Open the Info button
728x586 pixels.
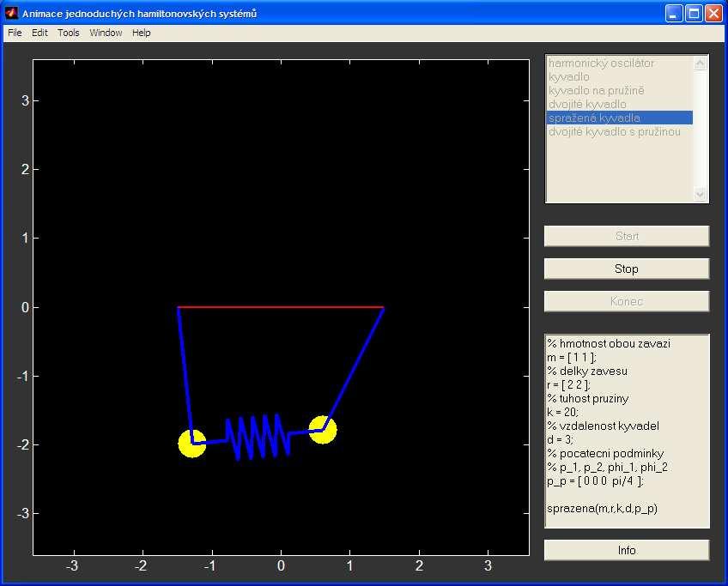(x=627, y=550)
